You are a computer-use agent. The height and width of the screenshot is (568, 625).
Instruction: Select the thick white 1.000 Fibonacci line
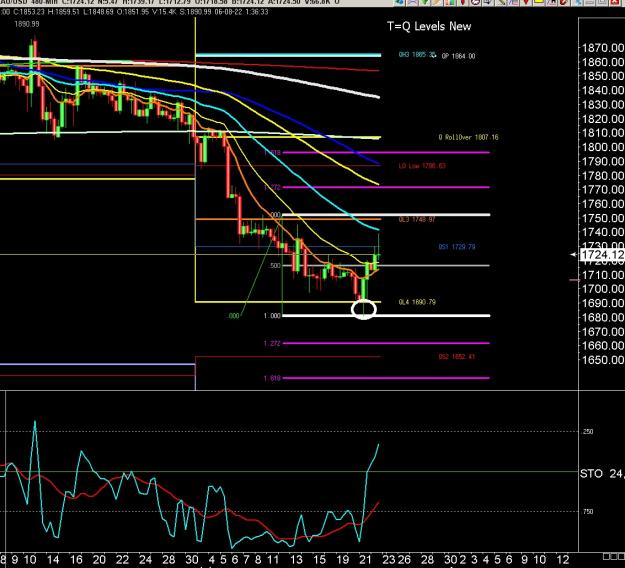386,316
